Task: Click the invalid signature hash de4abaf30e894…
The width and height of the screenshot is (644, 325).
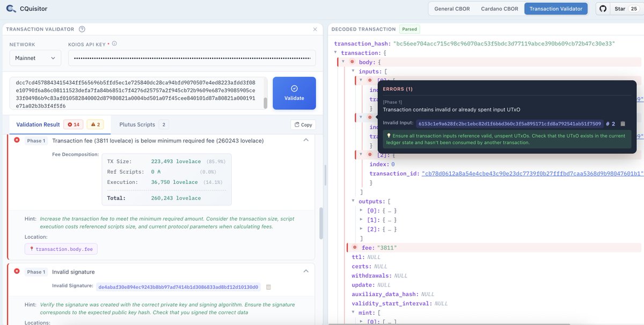Action: click(x=179, y=287)
